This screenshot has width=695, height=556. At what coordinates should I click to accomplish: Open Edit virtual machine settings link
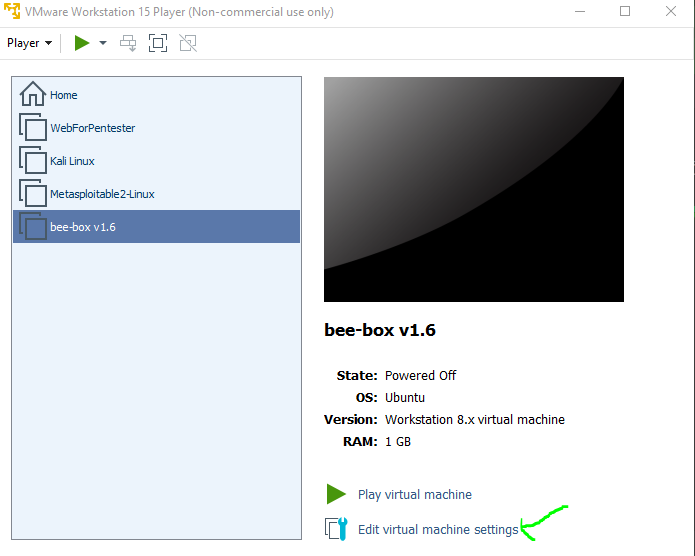[x=438, y=529]
